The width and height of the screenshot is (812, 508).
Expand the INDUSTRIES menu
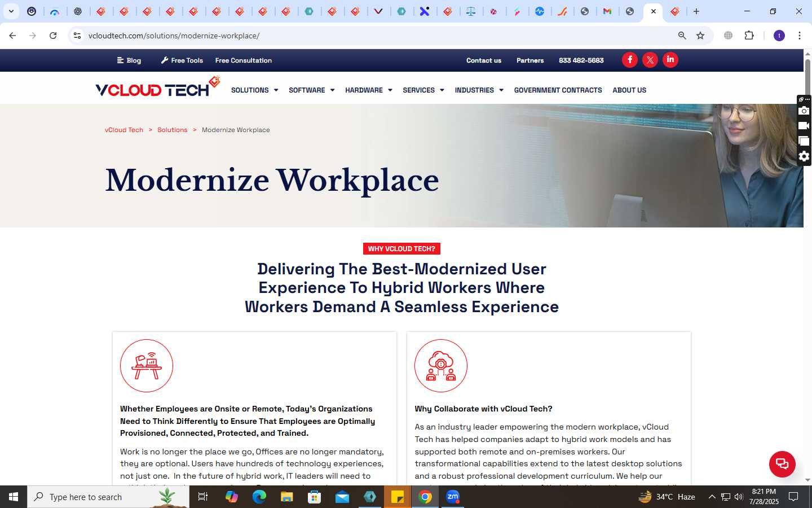[x=479, y=90]
